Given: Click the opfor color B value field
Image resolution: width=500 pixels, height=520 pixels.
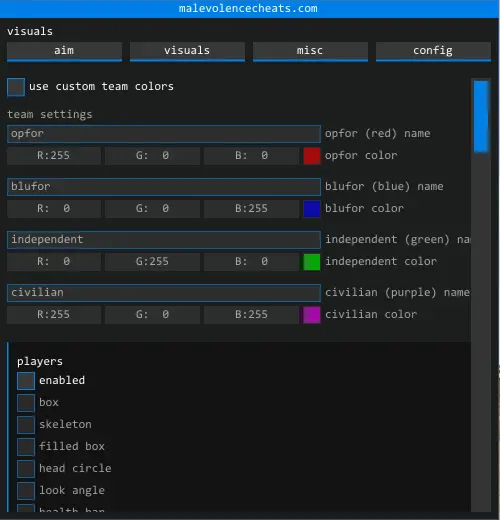Looking at the screenshot, I should click(251, 156).
